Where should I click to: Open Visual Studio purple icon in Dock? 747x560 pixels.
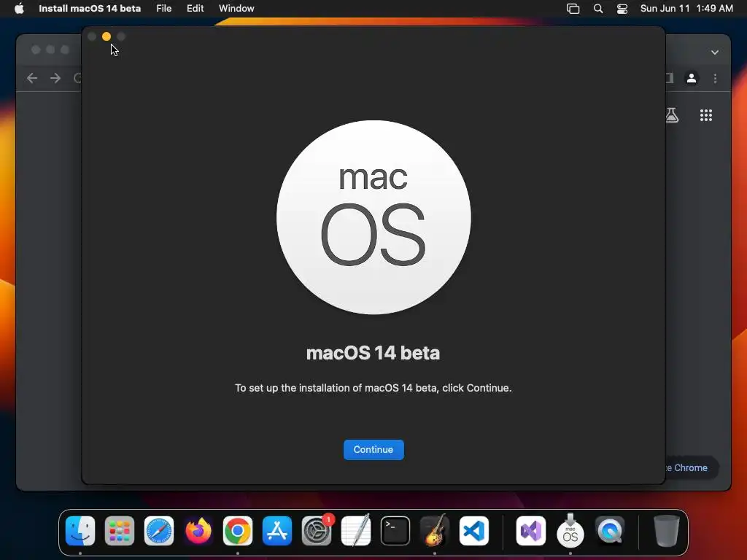[x=531, y=531]
